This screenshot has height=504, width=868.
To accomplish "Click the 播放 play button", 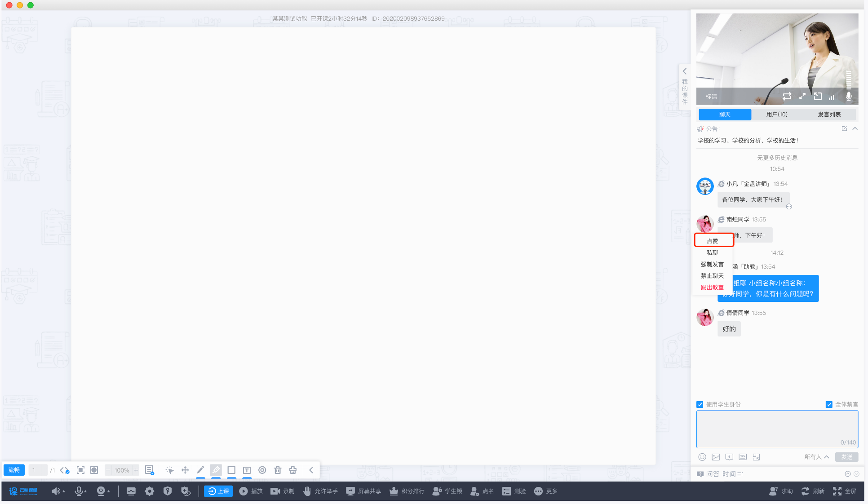I will 251,491.
